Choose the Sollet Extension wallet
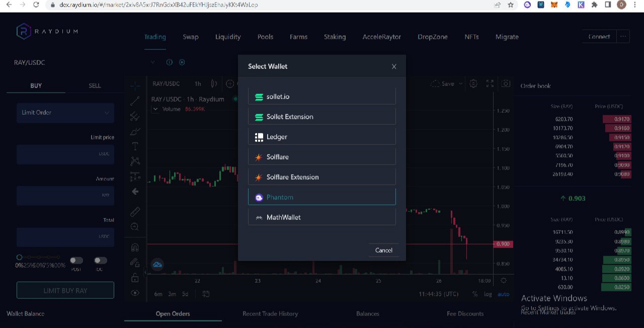644x328 pixels. click(x=322, y=116)
